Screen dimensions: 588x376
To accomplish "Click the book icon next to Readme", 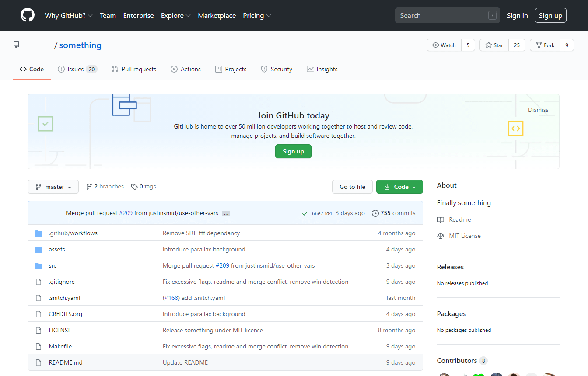I will point(440,219).
